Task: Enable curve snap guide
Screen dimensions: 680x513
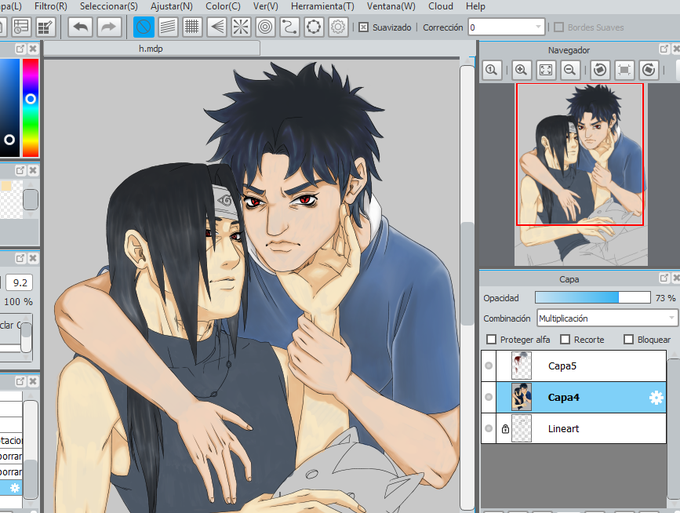Action: pos(289,27)
